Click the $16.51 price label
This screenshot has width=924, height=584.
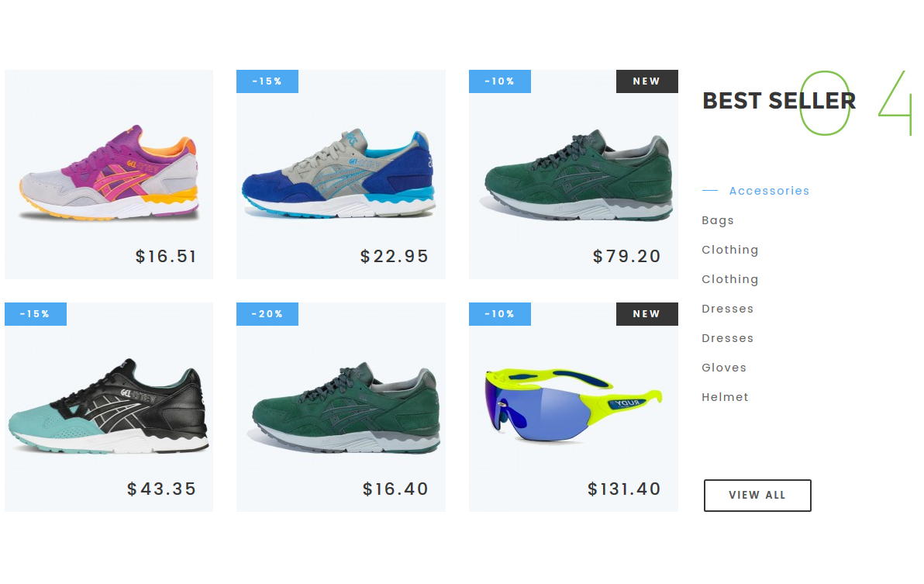tap(166, 257)
